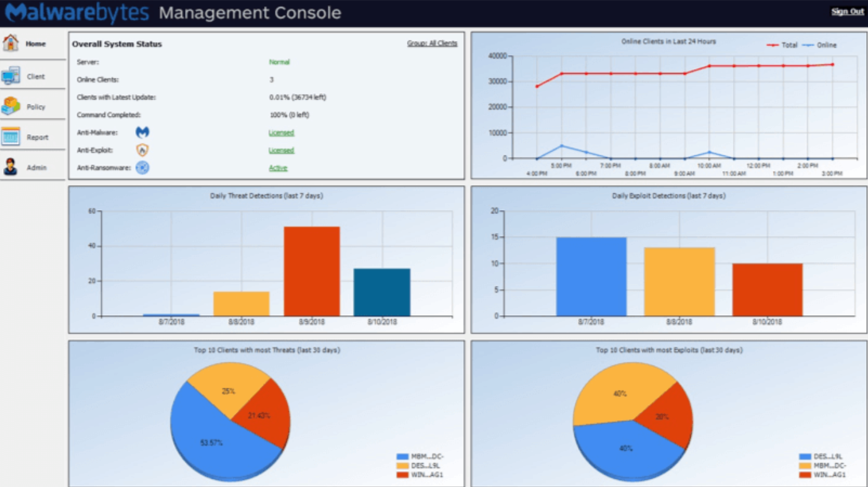
Task: Click the Malwarebytes logo in the header
Action: tap(75, 12)
